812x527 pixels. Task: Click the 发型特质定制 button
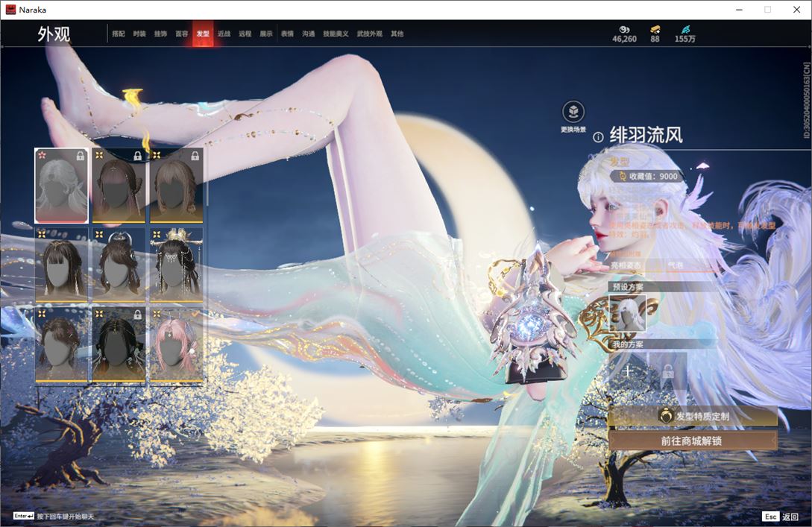click(693, 416)
